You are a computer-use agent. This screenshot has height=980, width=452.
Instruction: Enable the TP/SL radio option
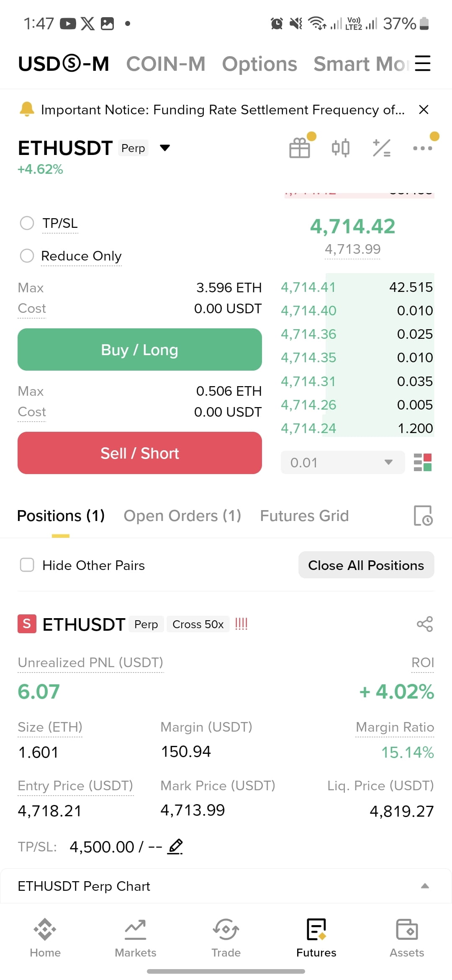coord(27,223)
